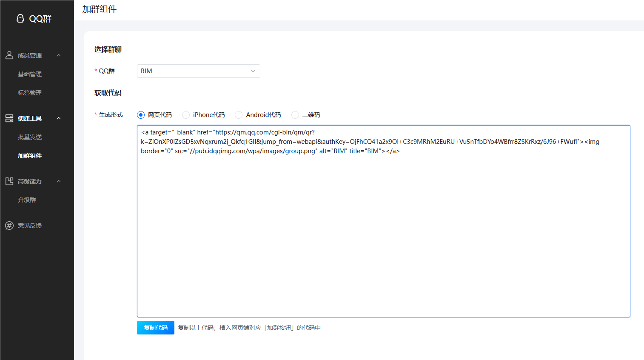Click the QQ群 title text in sidebar

point(40,19)
